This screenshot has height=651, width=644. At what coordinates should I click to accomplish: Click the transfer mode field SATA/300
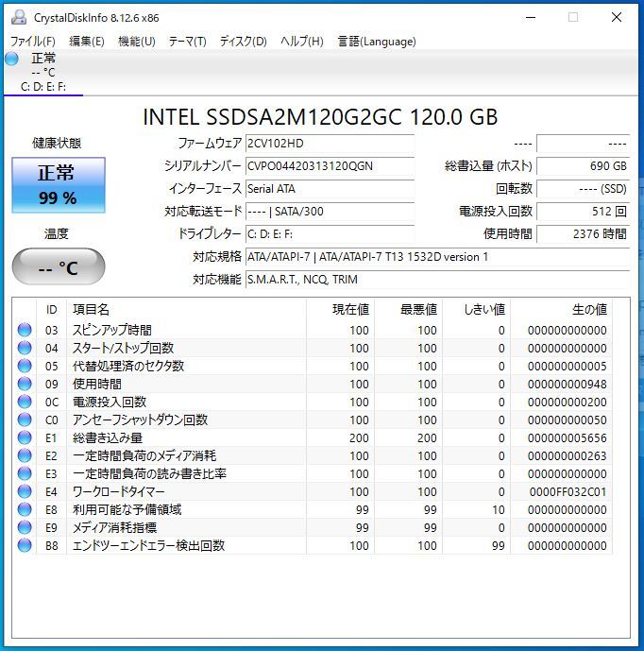pyautogui.click(x=330, y=212)
